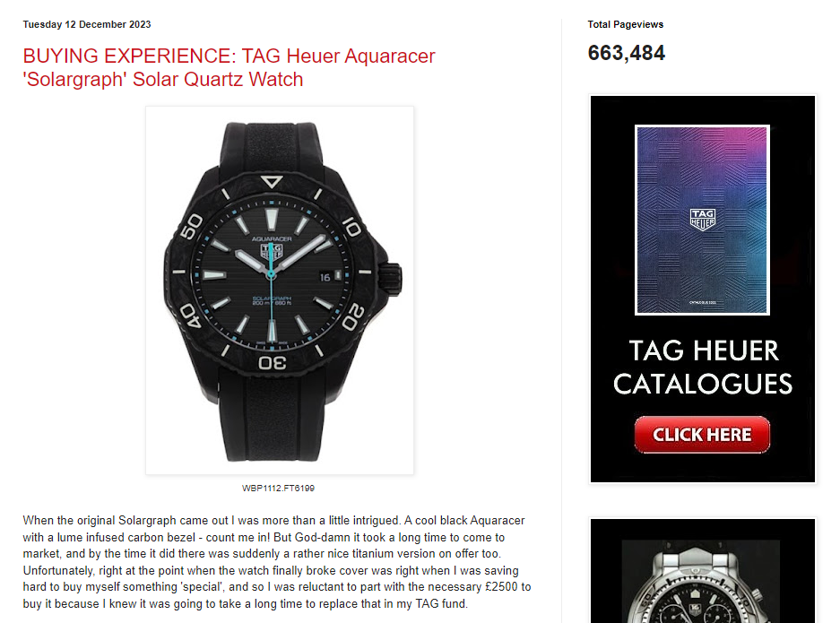Click the TAG HEUER CATALOGUES banner text
840x623 pixels.
pos(702,368)
